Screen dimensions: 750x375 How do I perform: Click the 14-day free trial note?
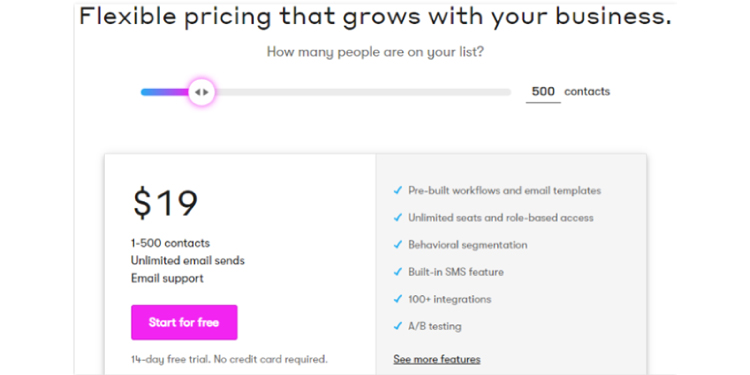click(x=230, y=359)
